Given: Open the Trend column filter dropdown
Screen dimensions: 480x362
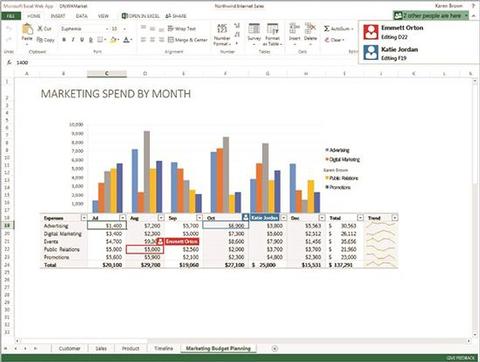Looking at the screenshot, I should [x=395, y=218].
